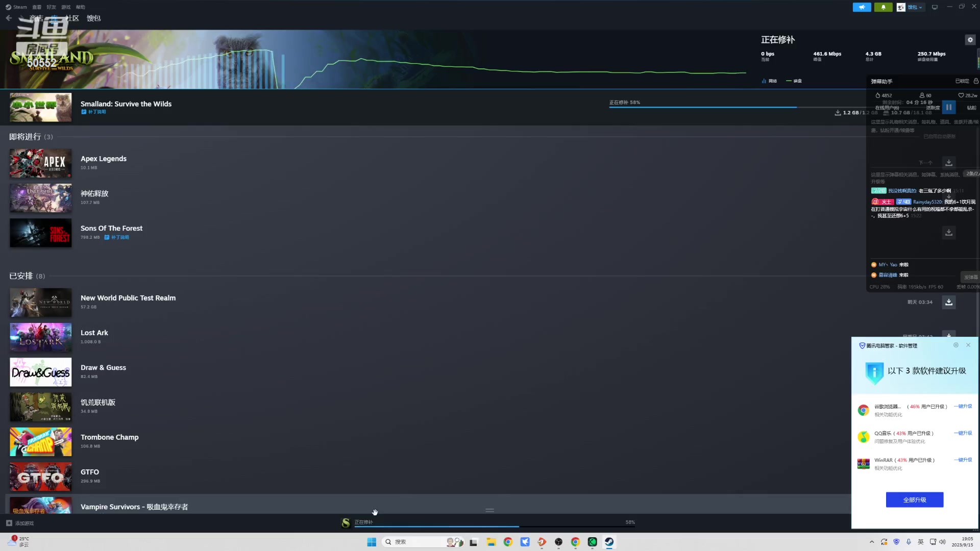Viewport: 980px width, 551px height.
Task: Open File Explorer from the taskbar
Action: click(491, 542)
